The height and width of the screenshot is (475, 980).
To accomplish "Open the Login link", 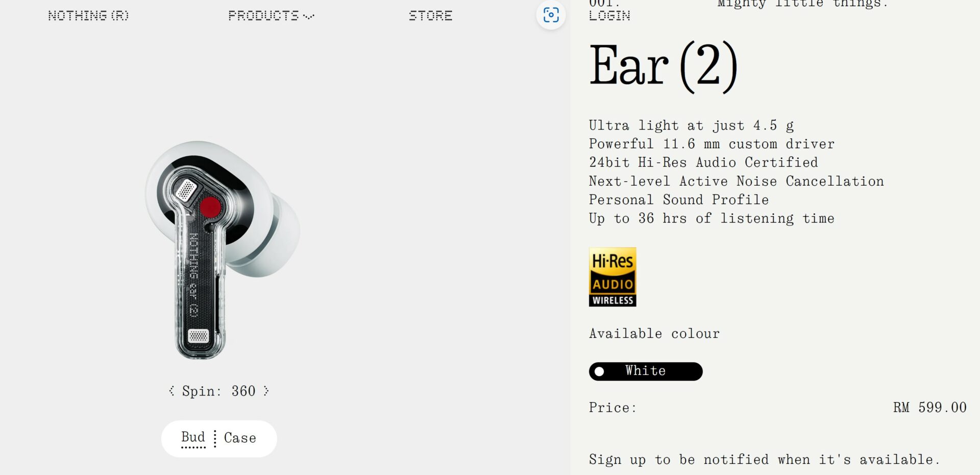I will (x=609, y=16).
